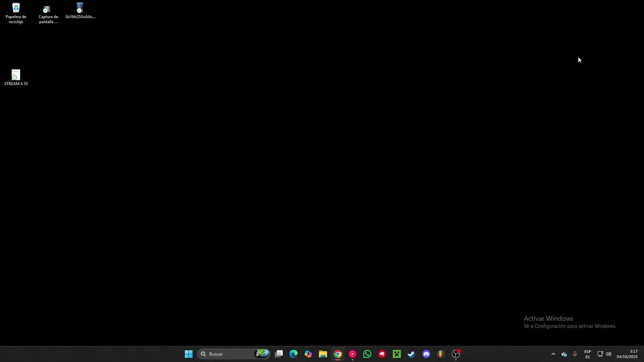Open the Papelera de reciclaje desktop icon

16,14
